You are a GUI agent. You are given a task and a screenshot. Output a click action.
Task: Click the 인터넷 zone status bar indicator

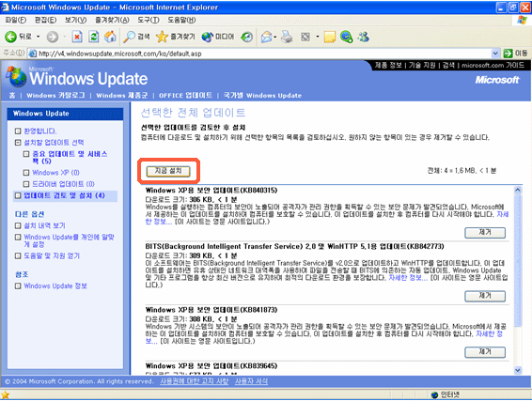click(446, 395)
